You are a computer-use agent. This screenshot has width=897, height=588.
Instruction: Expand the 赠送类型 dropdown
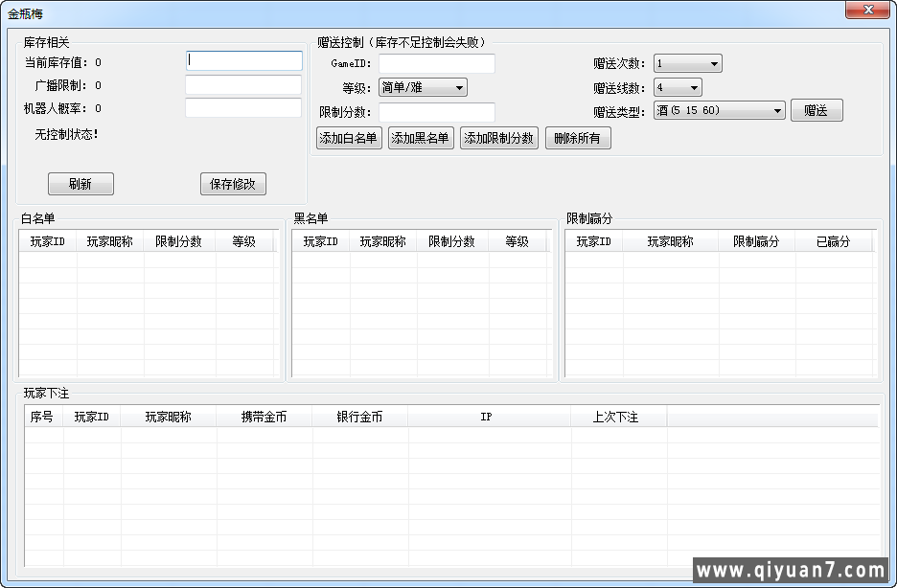720,111
